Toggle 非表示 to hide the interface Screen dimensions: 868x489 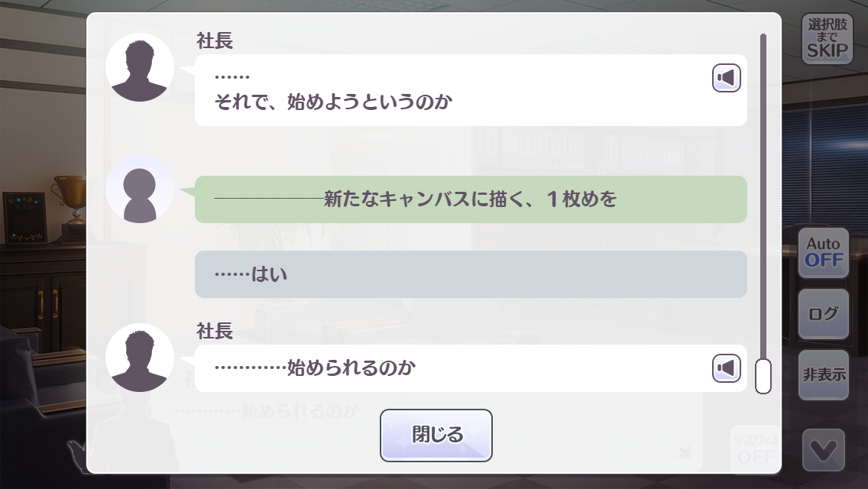tap(824, 375)
